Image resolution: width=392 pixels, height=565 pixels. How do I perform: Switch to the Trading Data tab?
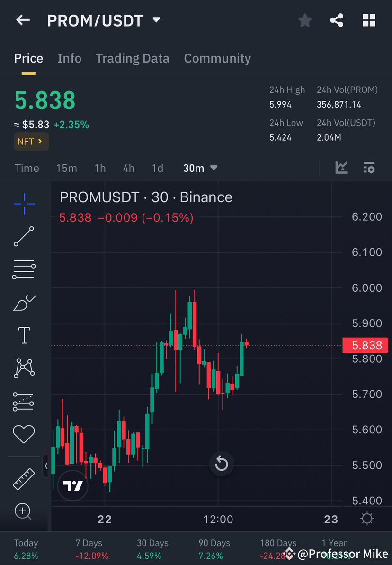(133, 58)
